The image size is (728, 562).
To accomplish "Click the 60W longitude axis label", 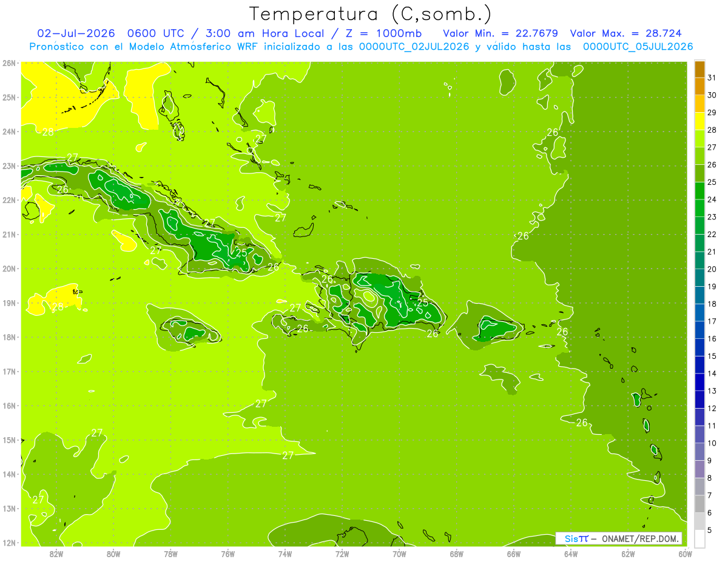I will tap(686, 554).
